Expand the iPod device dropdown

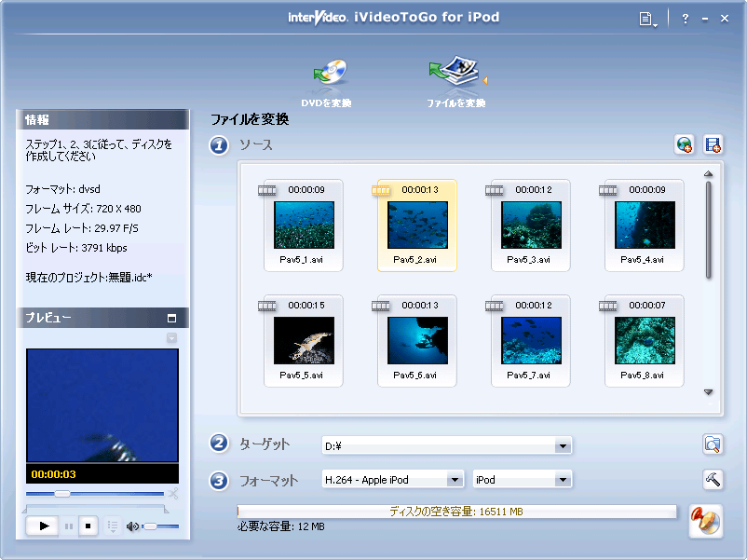click(563, 480)
